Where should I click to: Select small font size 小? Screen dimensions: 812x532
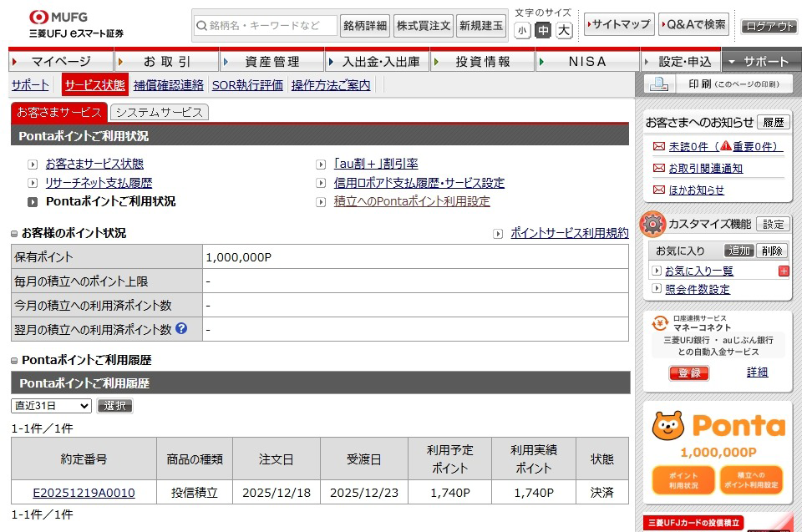[522, 31]
